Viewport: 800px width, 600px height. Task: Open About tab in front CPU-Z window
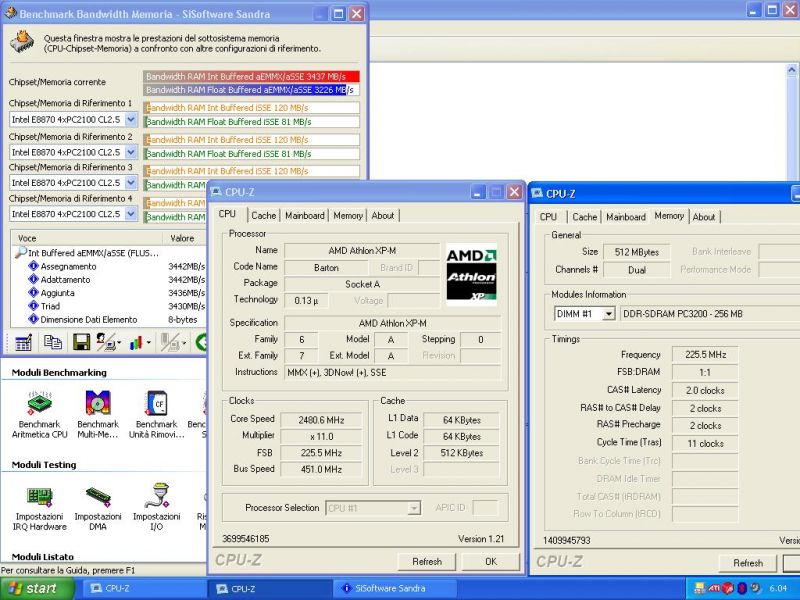click(383, 215)
